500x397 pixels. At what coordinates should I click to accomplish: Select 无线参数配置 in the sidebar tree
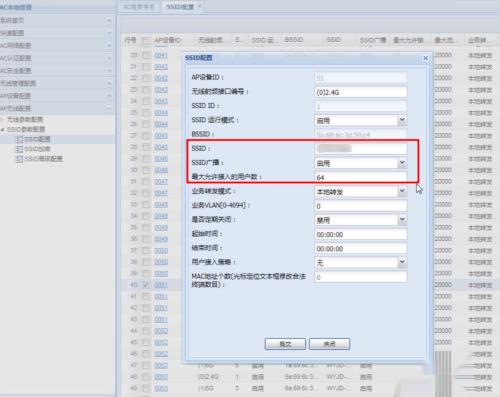25,120
